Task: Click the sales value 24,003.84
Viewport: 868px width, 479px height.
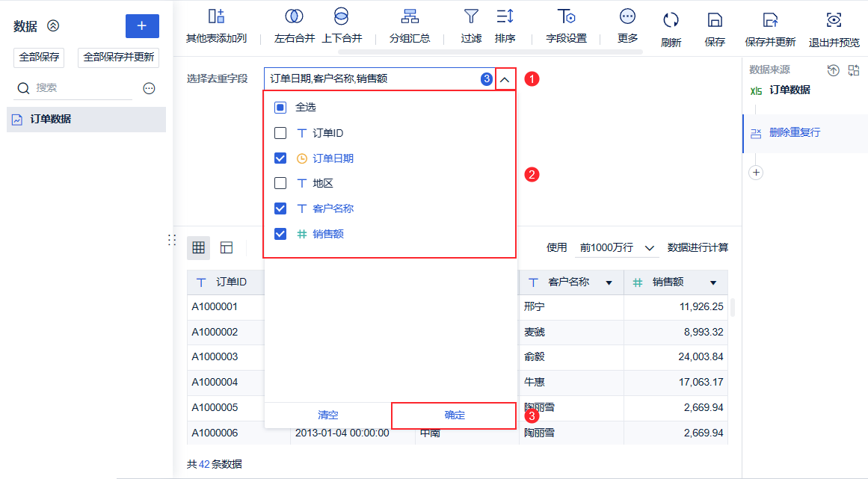Action: point(701,357)
